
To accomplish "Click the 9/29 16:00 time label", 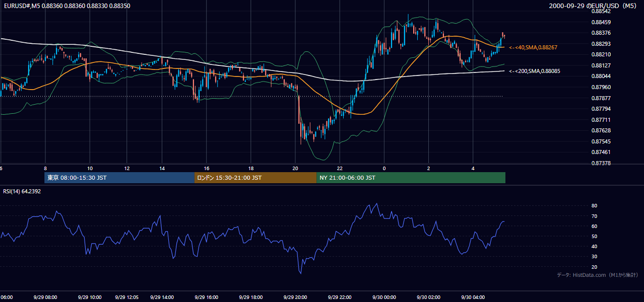I will point(206,297).
